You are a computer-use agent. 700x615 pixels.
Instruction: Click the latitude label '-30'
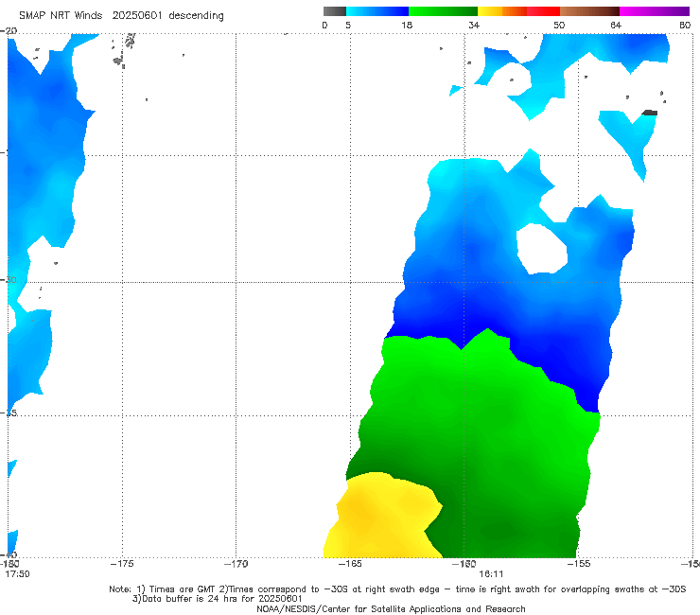pyautogui.click(x=9, y=280)
